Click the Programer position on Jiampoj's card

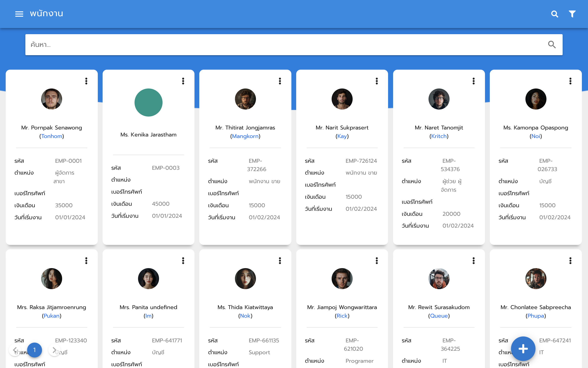click(x=360, y=361)
